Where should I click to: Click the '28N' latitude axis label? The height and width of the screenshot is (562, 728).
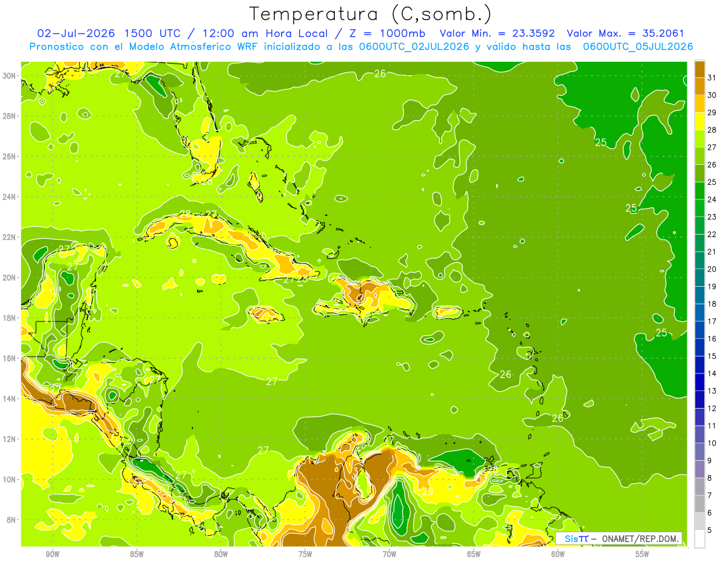click(x=9, y=116)
